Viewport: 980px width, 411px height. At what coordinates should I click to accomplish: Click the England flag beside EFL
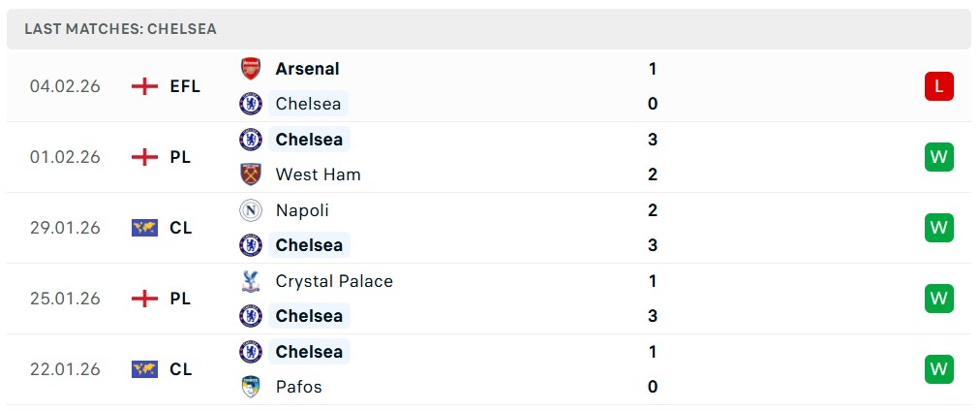(144, 86)
